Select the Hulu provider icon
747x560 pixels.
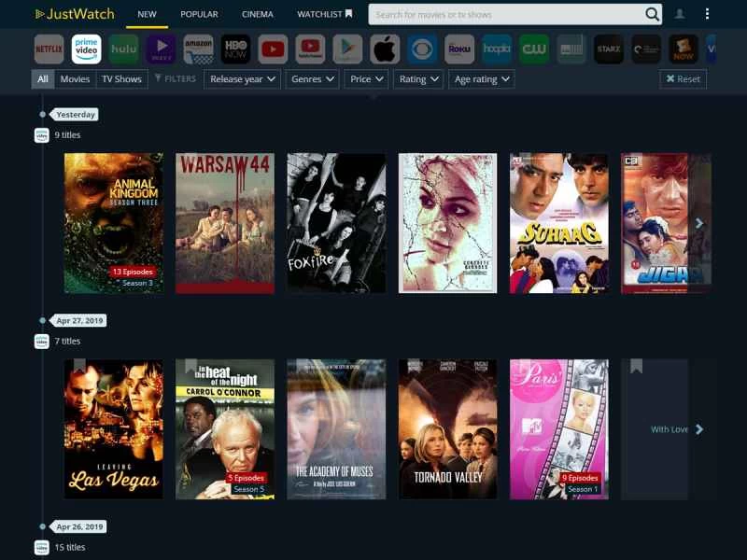(123, 49)
